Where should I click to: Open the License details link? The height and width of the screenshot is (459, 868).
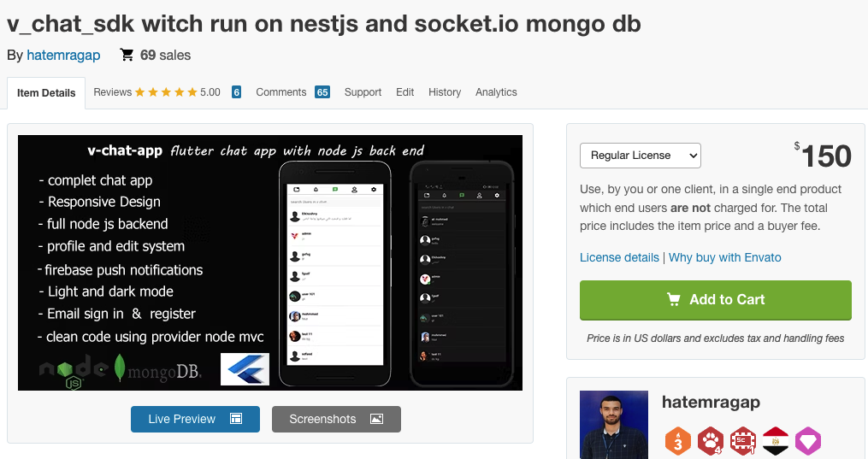(x=619, y=257)
